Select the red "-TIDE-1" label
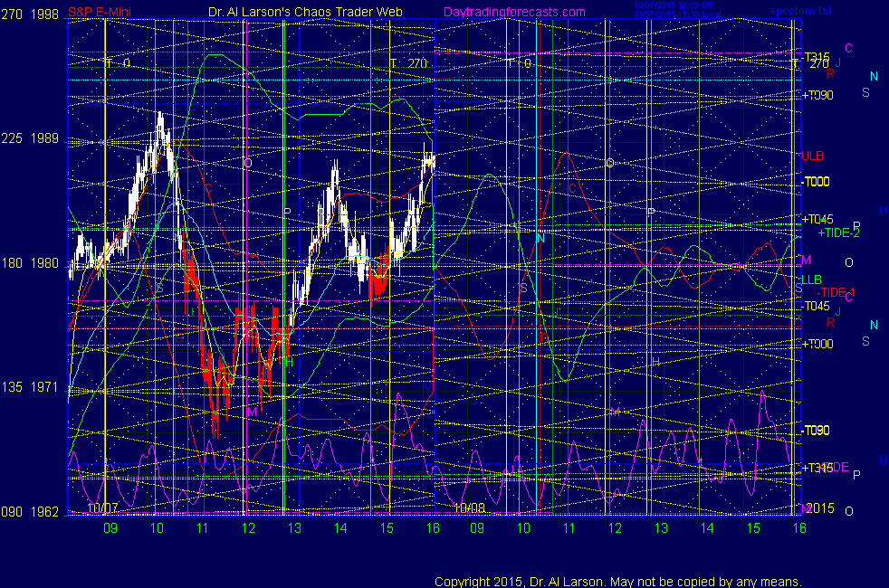Screen dimensions: 889x588 coord(836,292)
